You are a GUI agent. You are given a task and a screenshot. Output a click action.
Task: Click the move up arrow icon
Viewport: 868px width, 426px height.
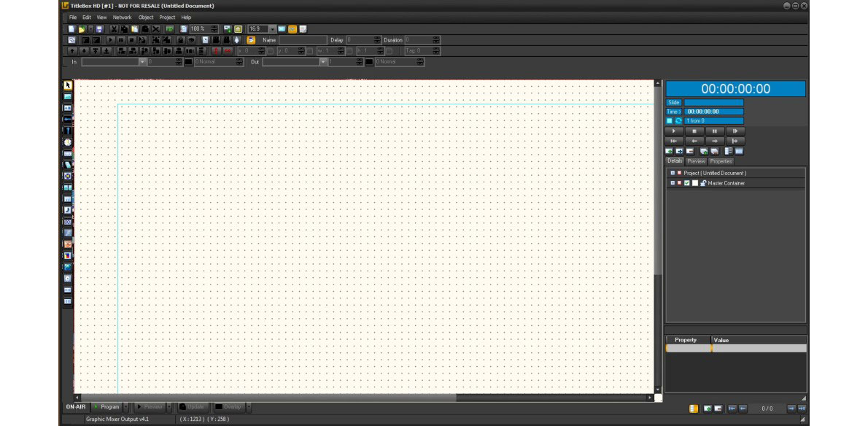72,51
